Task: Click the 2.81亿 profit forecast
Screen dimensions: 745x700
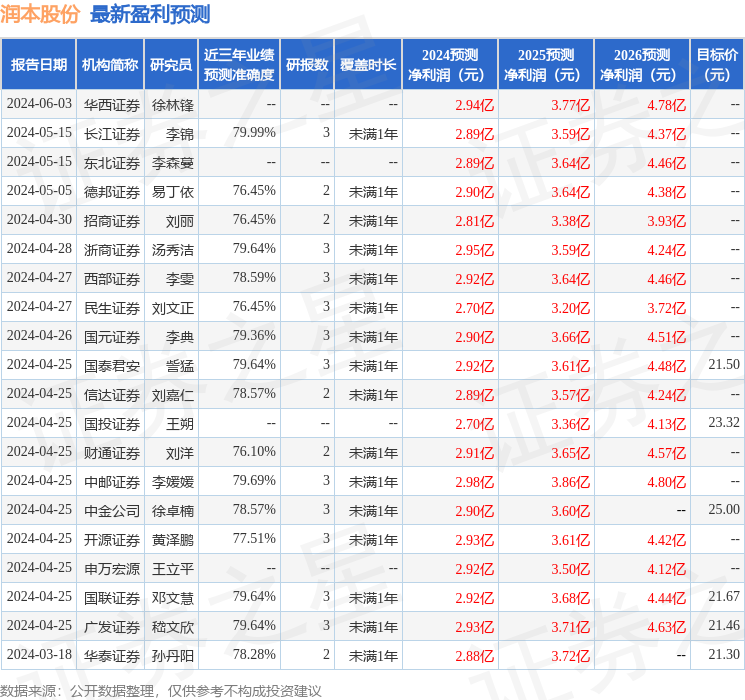Action: 475,221
